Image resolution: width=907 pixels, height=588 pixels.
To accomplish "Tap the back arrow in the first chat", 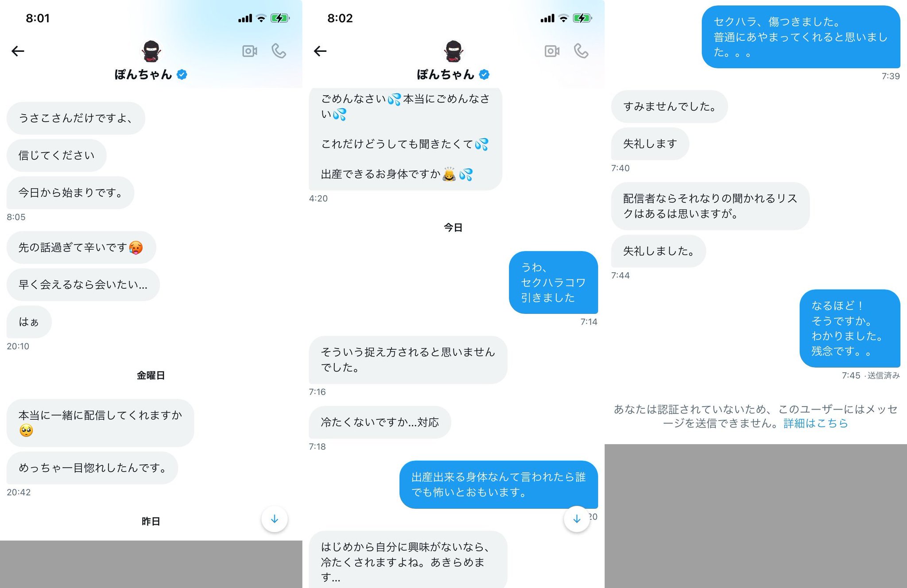I will tap(18, 51).
